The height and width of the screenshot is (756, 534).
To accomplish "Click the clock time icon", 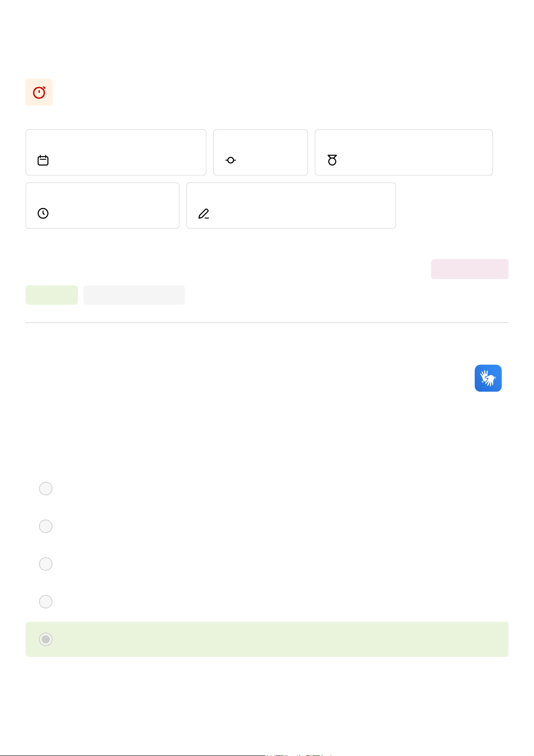I will 43,213.
